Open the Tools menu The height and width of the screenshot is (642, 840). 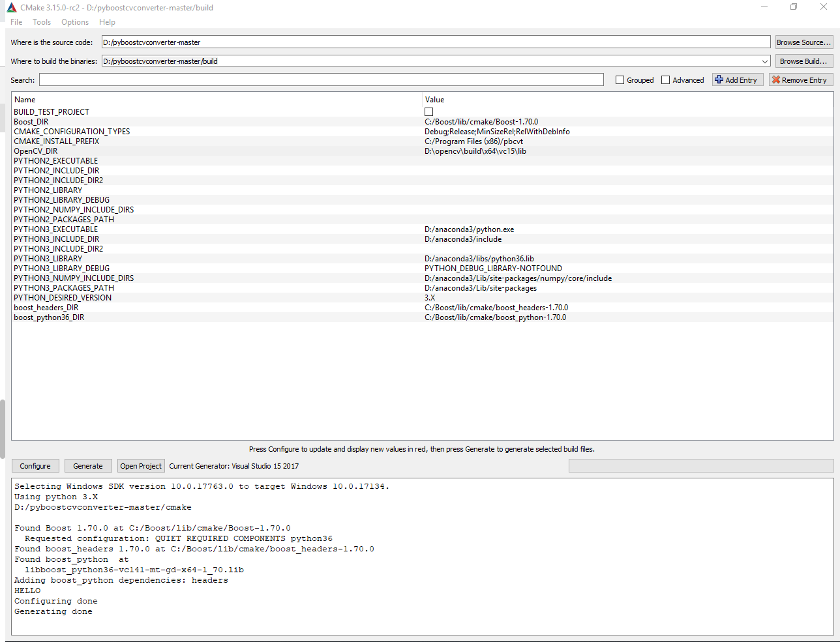42,22
